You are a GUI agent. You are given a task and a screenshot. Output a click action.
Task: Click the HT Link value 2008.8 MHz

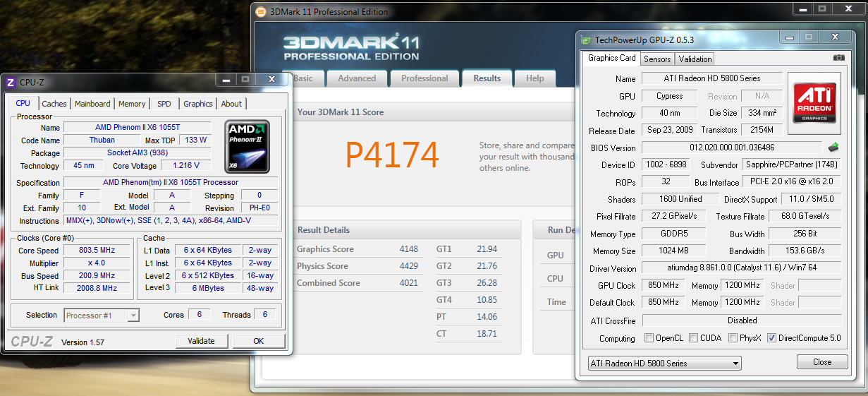[97, 288]
